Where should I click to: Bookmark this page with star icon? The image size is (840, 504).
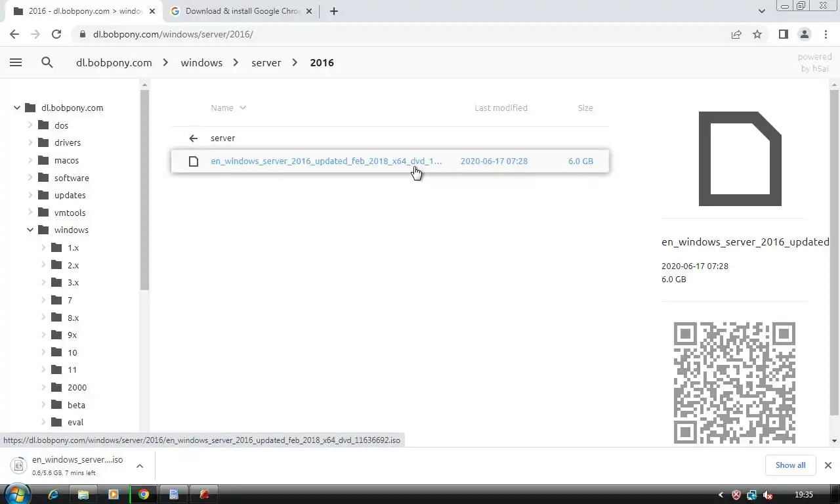point(757,35)
